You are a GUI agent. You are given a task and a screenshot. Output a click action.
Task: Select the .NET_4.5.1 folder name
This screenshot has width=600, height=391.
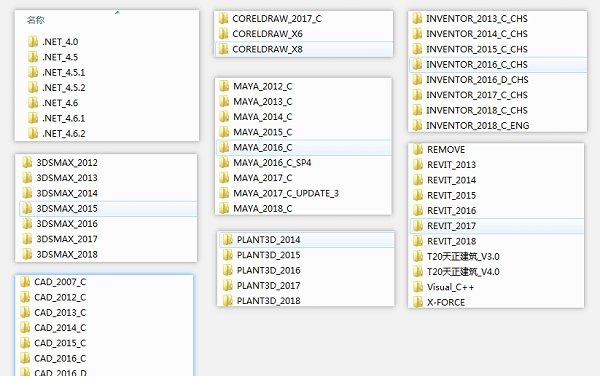(x=64, y=72)
